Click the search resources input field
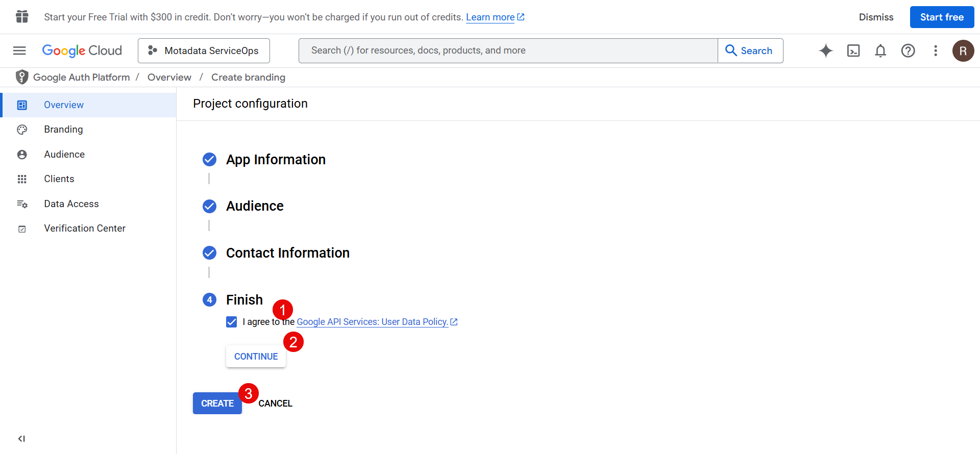Image resolution: width=980 pixels, height=454 pixels. tap(508, 51)
